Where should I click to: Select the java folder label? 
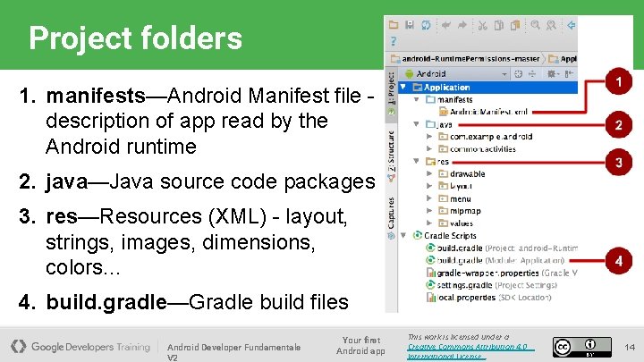point(444,124)
